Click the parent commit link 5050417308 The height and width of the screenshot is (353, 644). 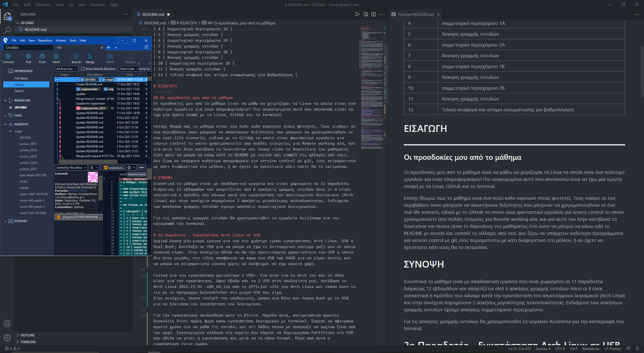point(78,191)
